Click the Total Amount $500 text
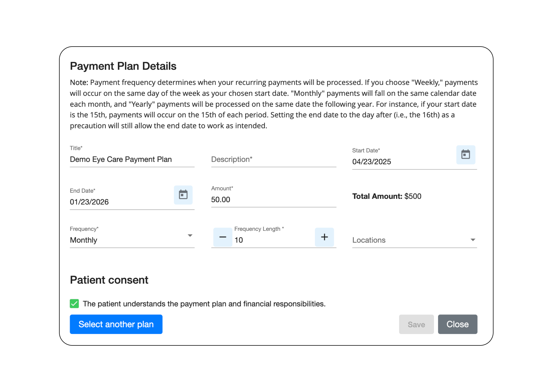 (386, 196)
